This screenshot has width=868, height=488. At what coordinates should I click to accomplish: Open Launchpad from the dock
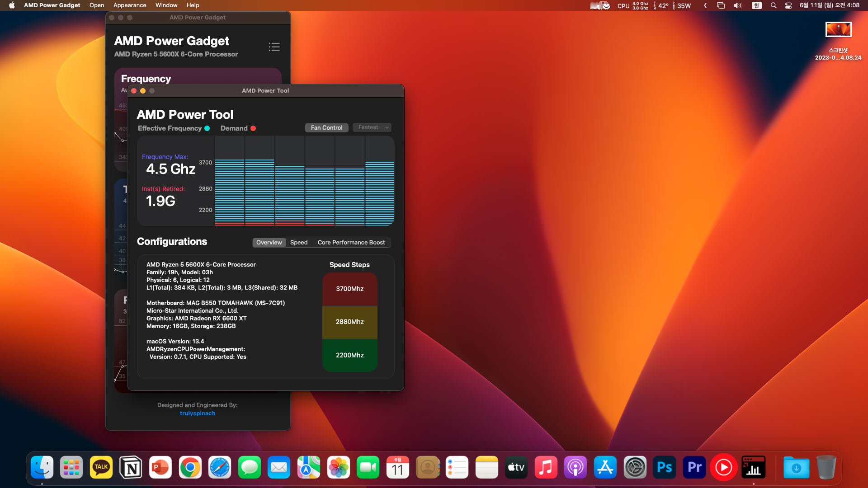71,467
